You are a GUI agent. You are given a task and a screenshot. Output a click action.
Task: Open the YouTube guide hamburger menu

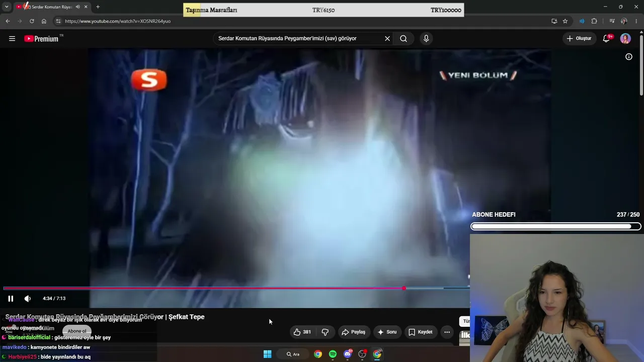(12, 39)
